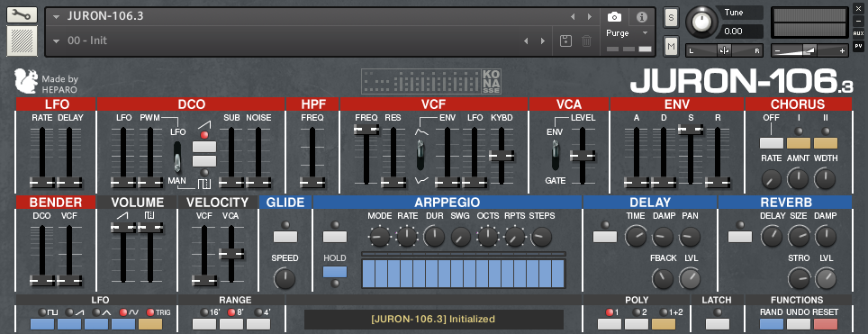Viewport: 868px width, 334px height.
Task: Toggle the DELAY effect on button
Action: [605, 237]
